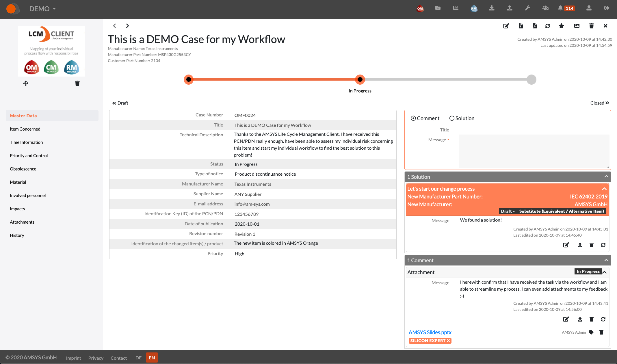Switch language to DE in the footer

point(138,358)
